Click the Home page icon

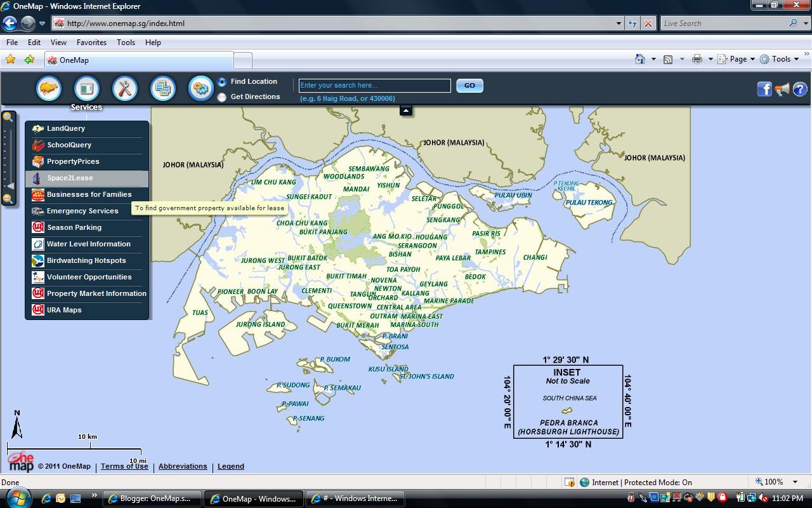640,59
